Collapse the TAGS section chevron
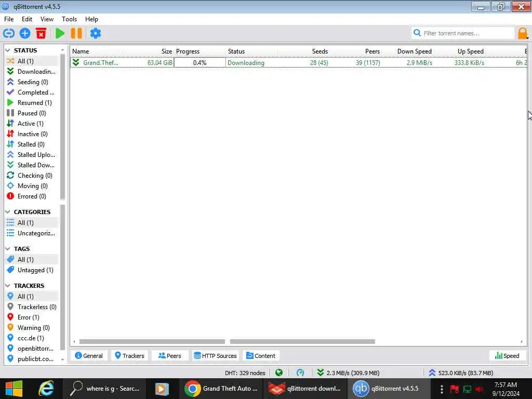532x399 pixels. 8,249
